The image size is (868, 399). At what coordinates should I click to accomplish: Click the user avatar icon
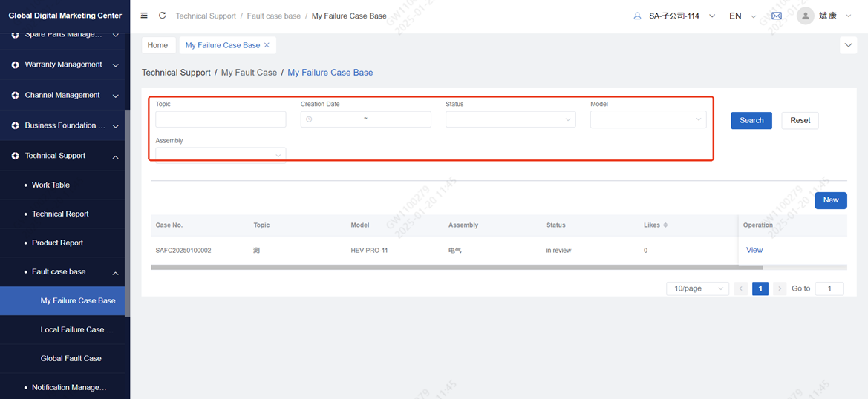coord(806,16)
